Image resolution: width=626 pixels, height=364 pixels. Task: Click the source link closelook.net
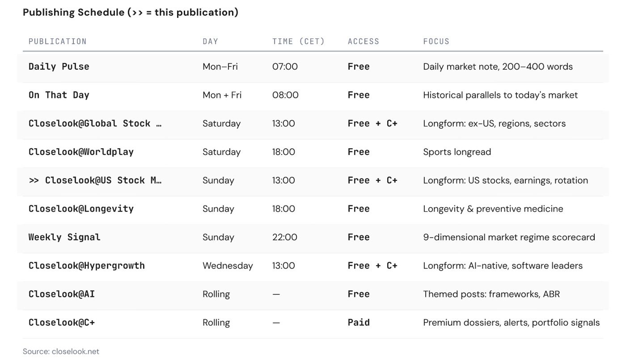click(62, 351)
